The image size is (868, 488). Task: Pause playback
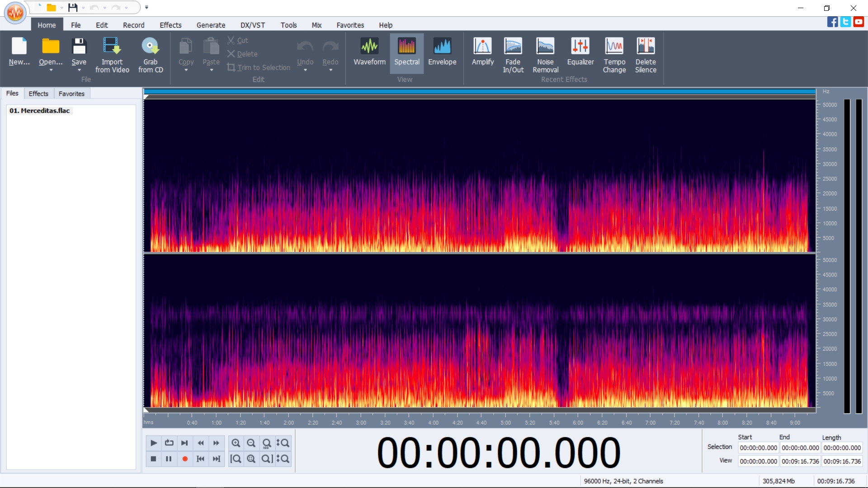(169, 459)
